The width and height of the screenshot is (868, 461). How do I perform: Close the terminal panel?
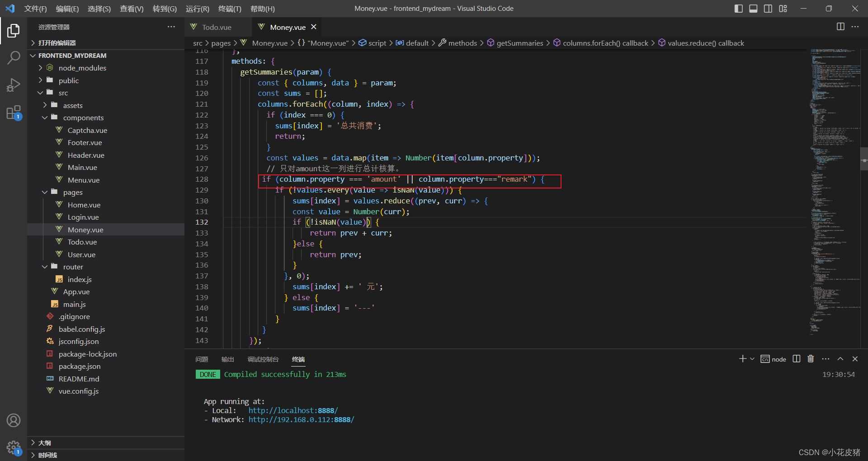coord(855,359)
